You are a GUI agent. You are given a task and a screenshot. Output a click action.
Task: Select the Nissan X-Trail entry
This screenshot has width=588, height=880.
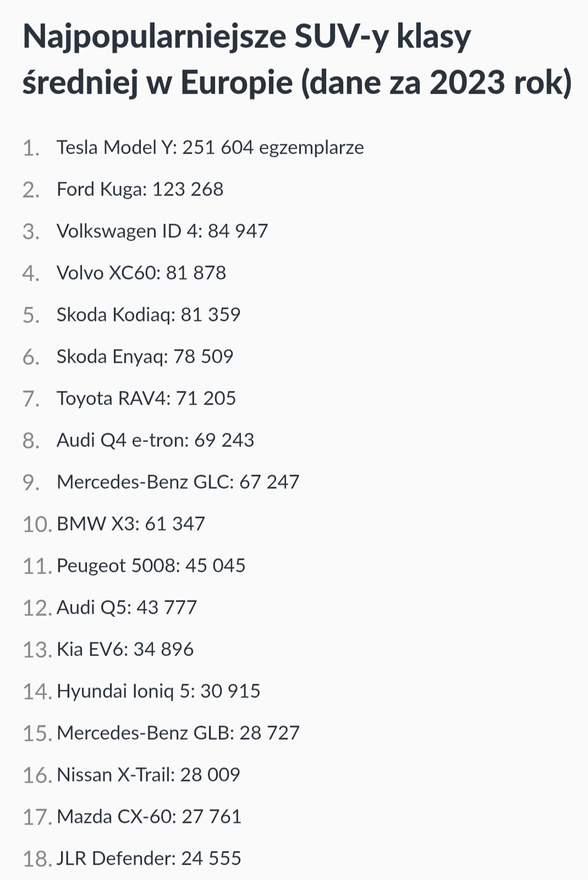[148, 775]
